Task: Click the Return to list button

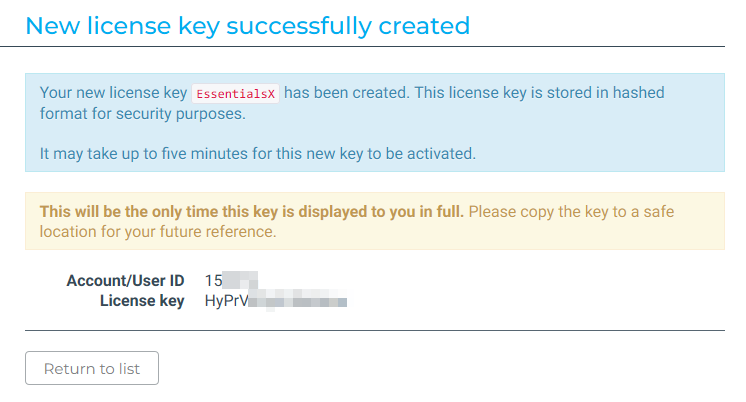Action: [92, 368]
